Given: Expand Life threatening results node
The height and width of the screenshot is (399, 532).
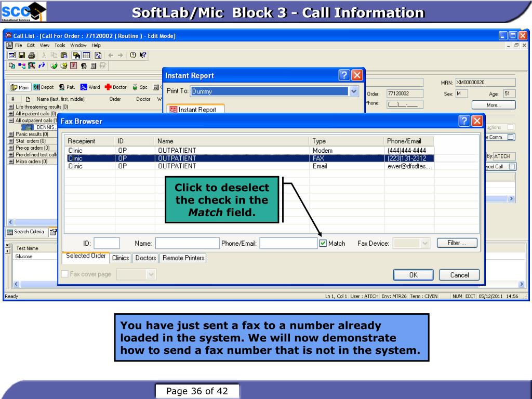Looking at the screenshot, I should 11,107.
